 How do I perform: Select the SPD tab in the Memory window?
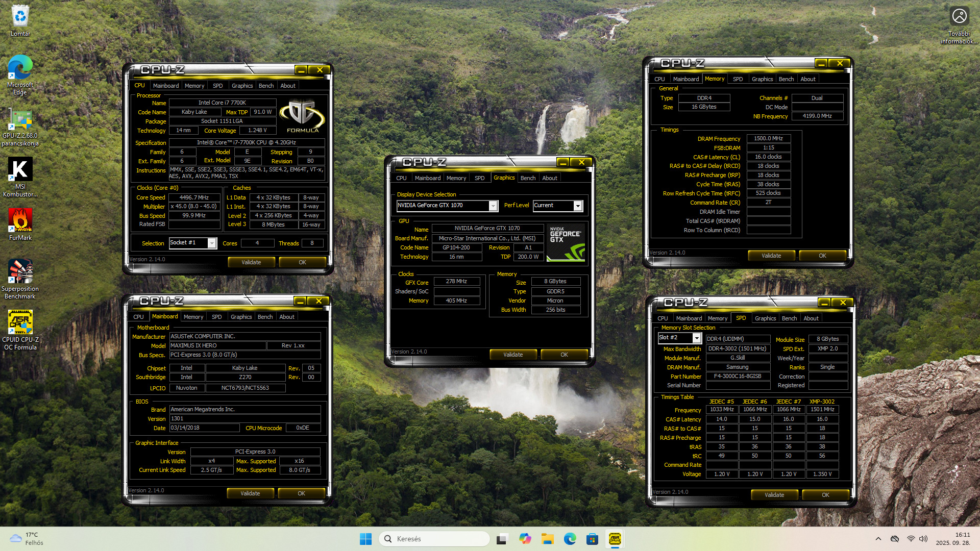click(x=738, y=79)
